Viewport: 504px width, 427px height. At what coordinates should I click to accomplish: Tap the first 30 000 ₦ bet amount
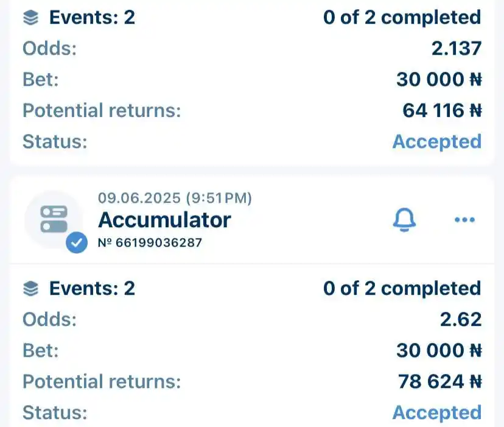[x=439, y=79]
